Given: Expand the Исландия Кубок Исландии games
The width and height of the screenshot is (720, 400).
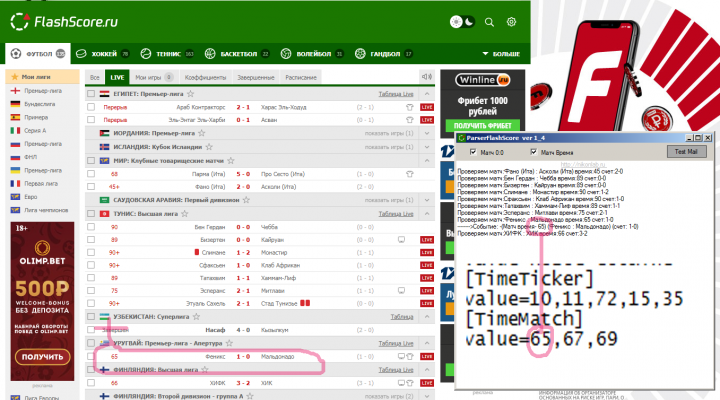Looking at the screenshot, I should tap(427, 147).
